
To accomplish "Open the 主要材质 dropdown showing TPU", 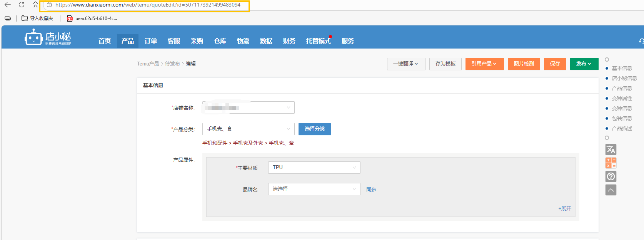I will (x=314, y=168).
